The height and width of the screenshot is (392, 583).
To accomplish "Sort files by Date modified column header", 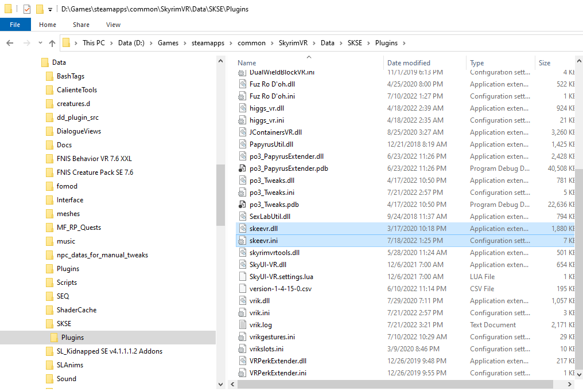I will tap(409, 63).
